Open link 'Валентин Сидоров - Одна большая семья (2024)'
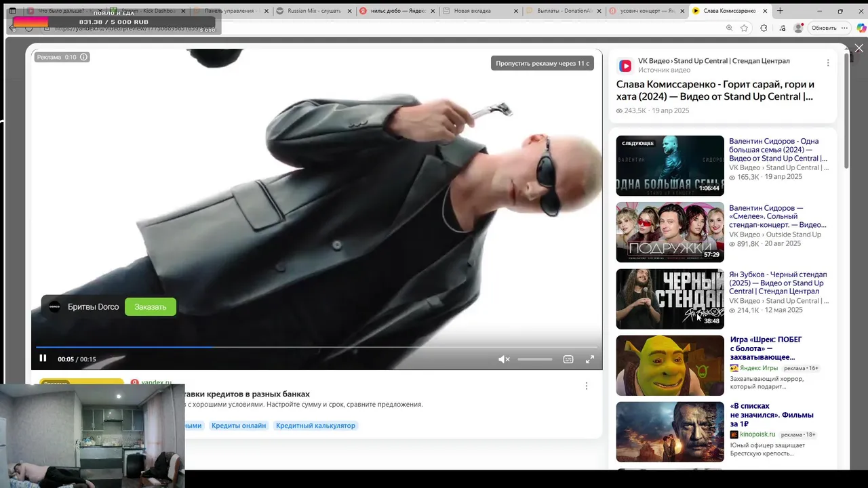Image resolution: width=868 pixels, height=488 pixels. click(x=778, y=150)
